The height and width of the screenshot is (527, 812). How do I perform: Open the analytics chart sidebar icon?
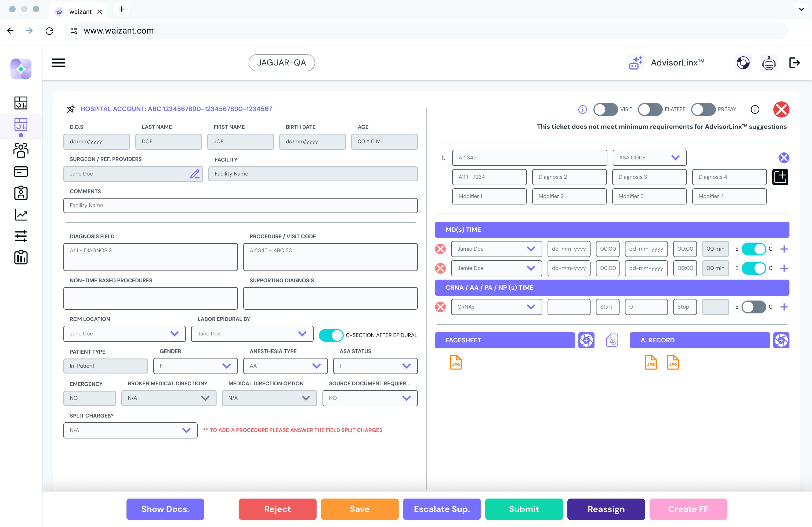coord(21,215)
